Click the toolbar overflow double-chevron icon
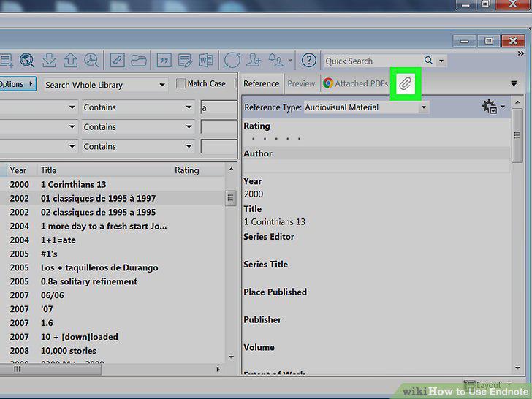The height and width of the screenshot is (399, 532). coord(521,53)
